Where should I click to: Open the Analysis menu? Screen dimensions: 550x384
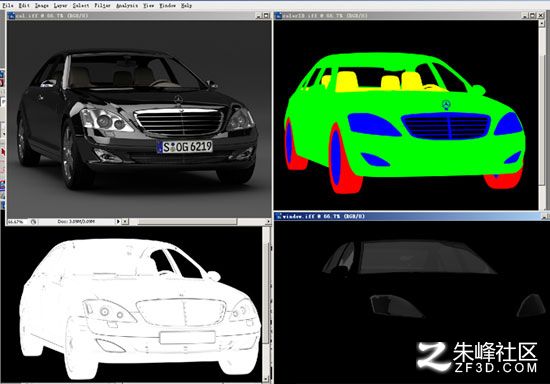click(127, 5)
